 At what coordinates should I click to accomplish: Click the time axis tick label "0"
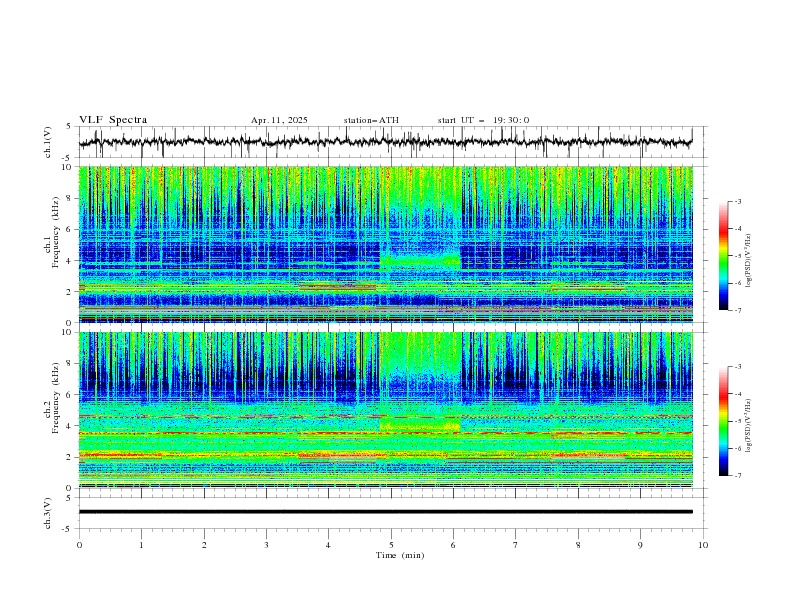click(x=79, y=545)
